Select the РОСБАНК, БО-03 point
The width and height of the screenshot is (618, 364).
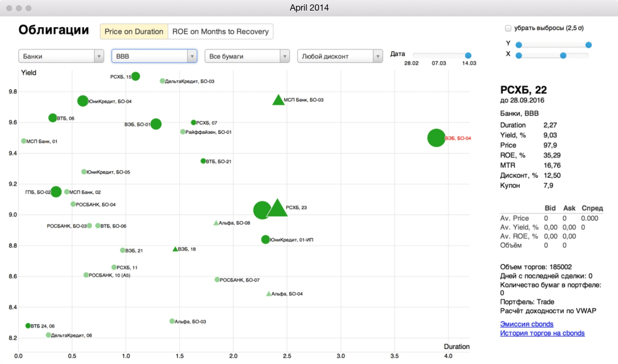(89, 225)
